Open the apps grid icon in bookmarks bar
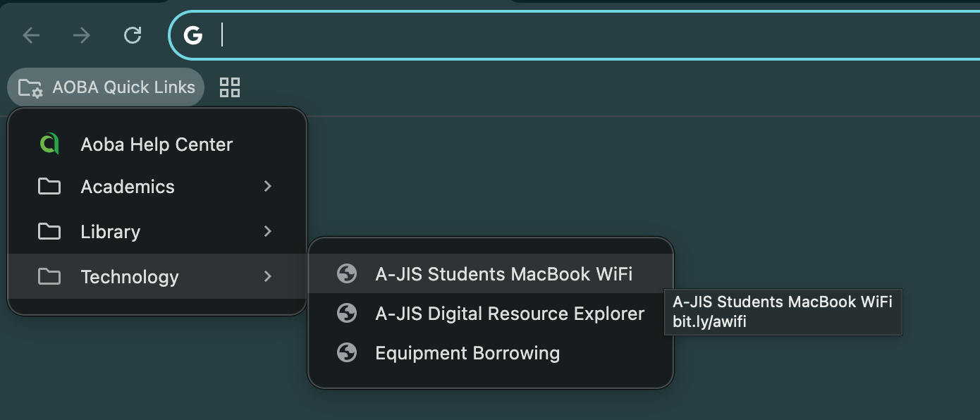The height and width of the screenshot is (420, 980). 230,87
